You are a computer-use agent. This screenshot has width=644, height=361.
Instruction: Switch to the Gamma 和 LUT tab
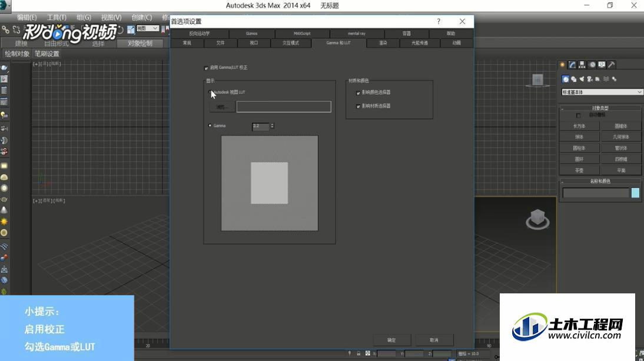tap(338, 43)
